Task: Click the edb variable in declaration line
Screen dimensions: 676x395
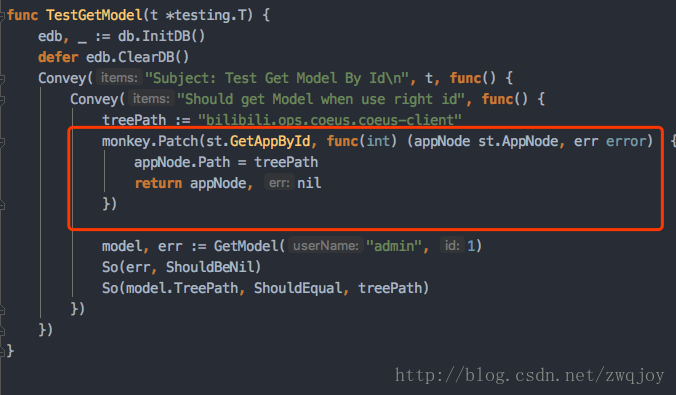Action: click(50, 36)
